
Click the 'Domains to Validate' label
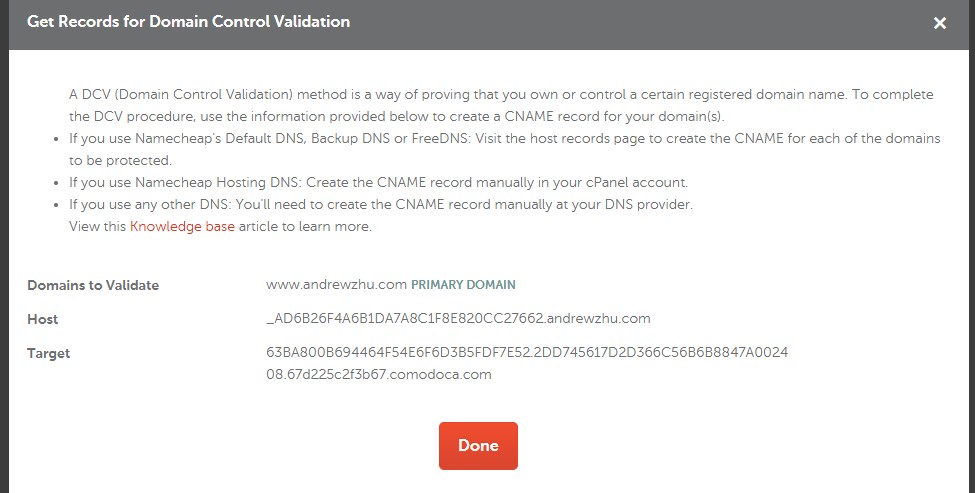tap(93, 285)
